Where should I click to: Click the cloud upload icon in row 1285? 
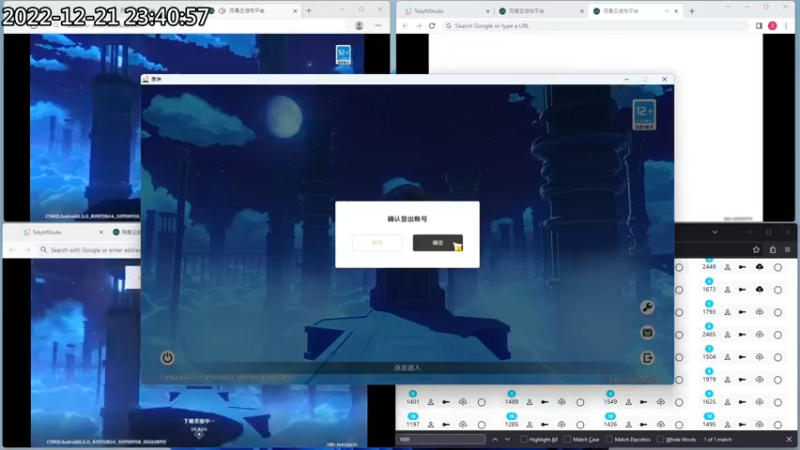pyautogui.click(x=562, y=424)
